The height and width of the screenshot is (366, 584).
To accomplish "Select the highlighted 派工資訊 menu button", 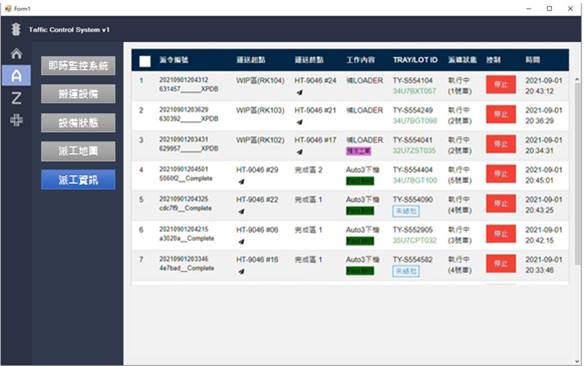I will click(x=78, y=180).
